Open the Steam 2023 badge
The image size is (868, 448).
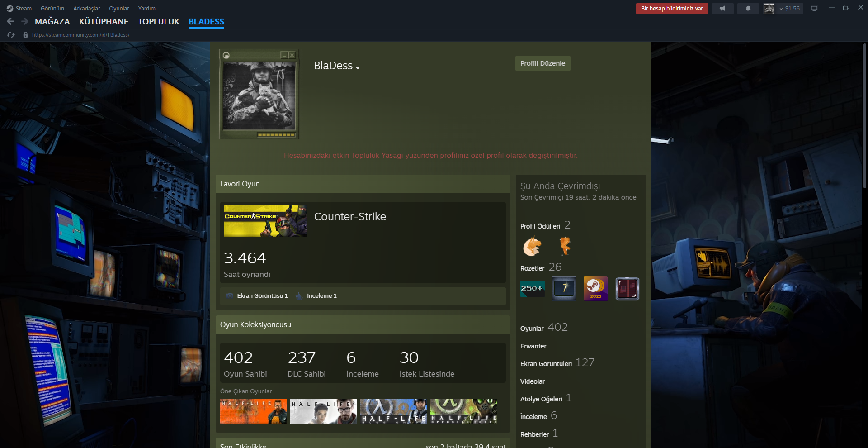[596, 289]
